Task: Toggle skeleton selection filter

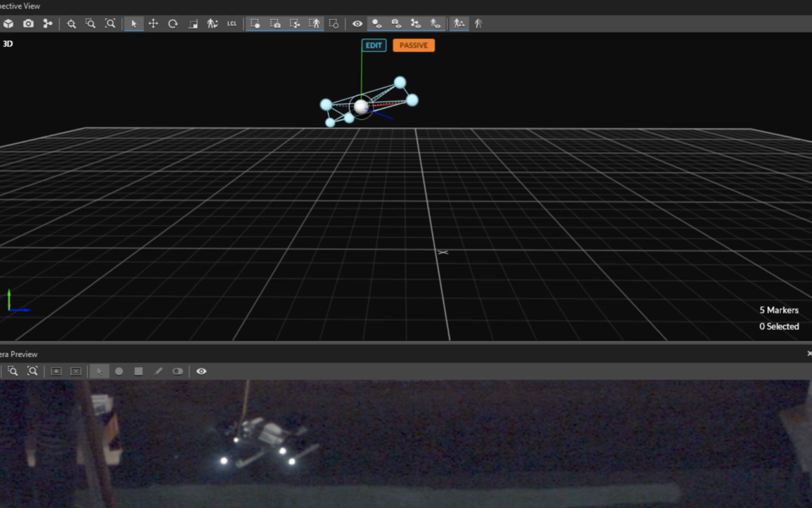Action: click(x=315, y=23)
